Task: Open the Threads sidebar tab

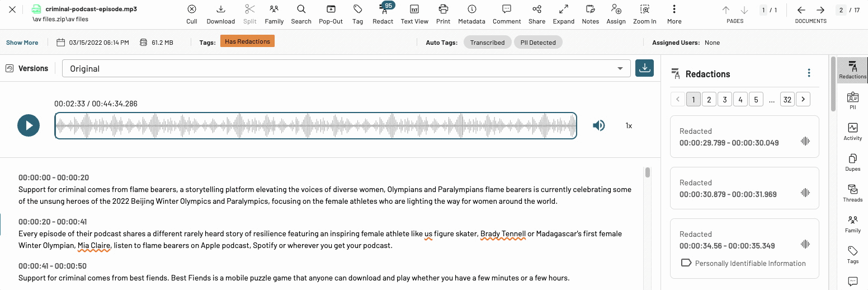Action: (852, 193)
